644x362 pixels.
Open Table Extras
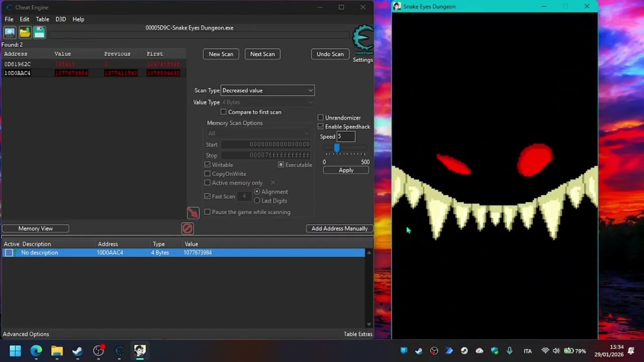(358, 334)
